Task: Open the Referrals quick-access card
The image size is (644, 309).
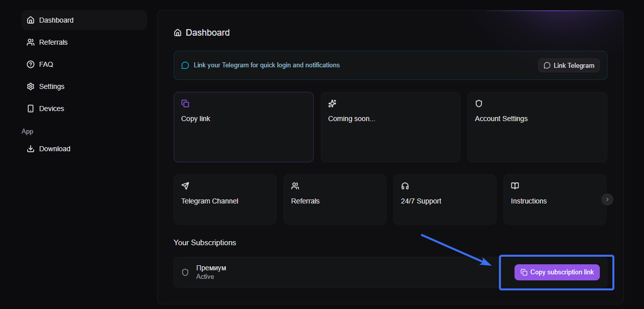Action: point(335,199)
